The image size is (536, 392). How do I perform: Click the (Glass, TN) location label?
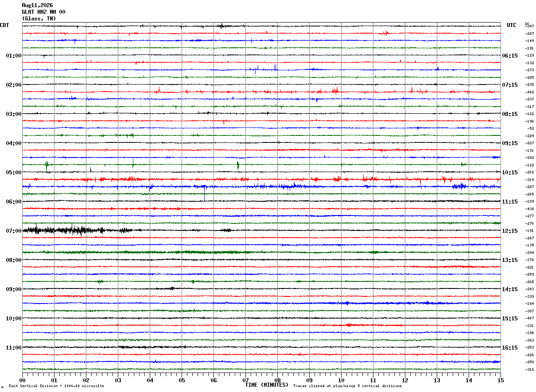[39, 19]
